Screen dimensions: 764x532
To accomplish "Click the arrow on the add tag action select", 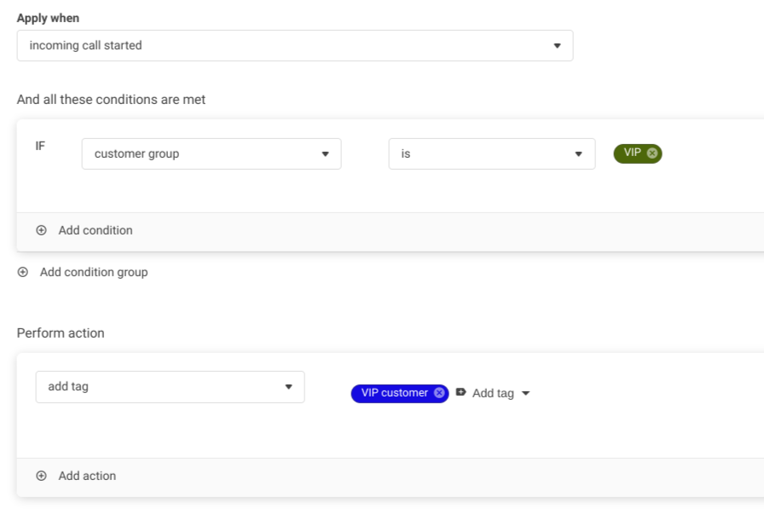I will (x=288, y=387).
